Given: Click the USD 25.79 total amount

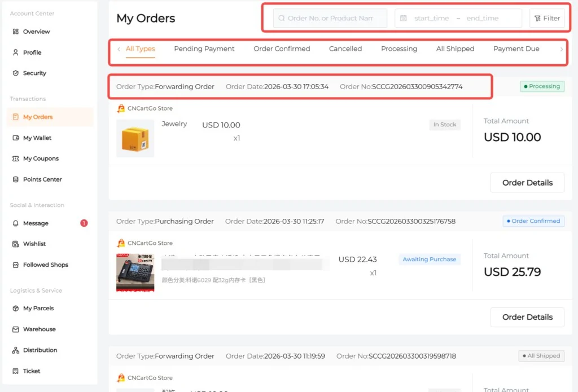Looking at the screenshot, I should coord(512,272).
